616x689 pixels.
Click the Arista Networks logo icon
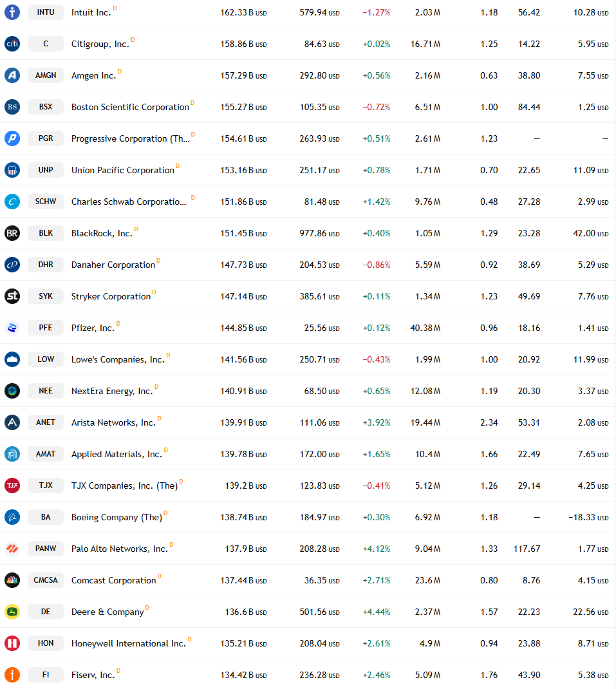[x=12, y=422]
